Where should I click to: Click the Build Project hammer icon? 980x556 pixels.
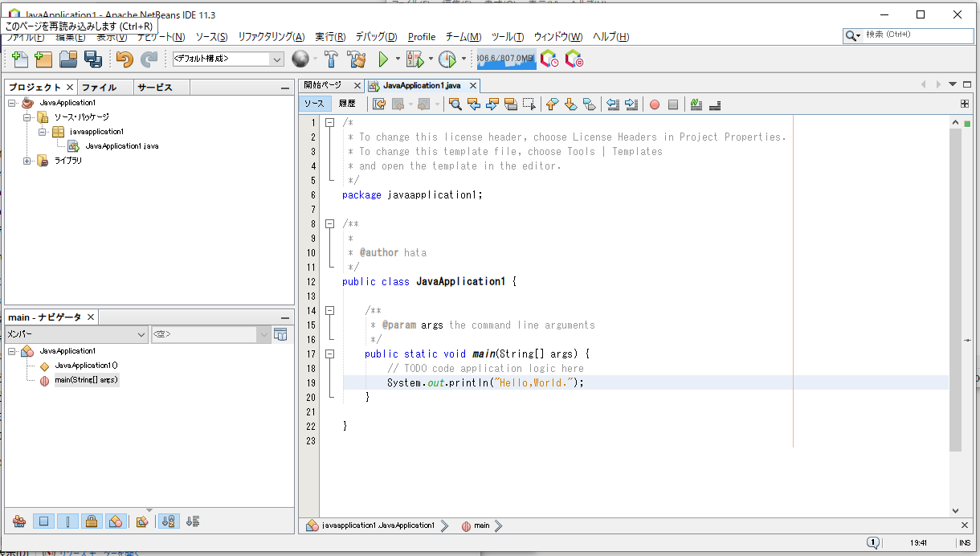[x=331, y=59]
